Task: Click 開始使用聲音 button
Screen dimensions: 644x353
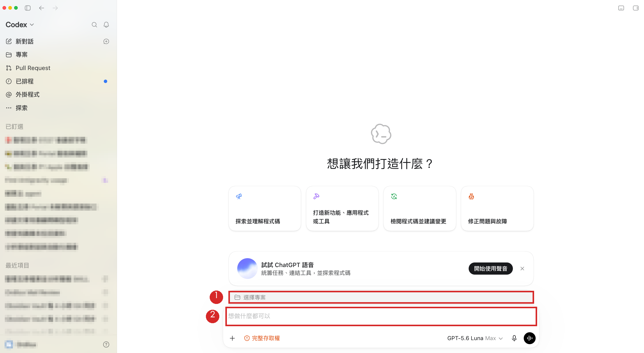Action: (491, 269)
